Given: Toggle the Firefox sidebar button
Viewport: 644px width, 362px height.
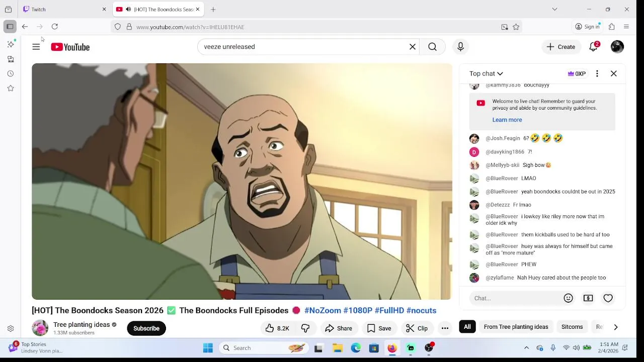Looking at the screenshot, I should [10, 27].
